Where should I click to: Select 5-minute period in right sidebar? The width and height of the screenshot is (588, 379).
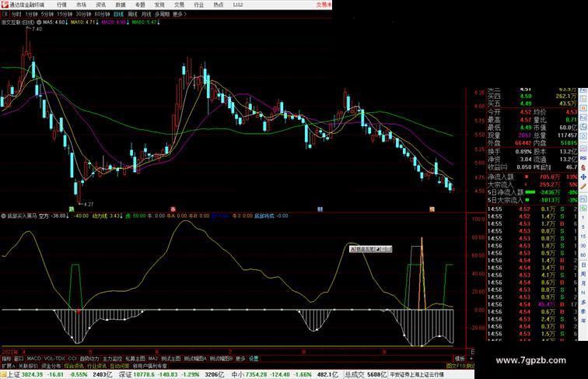(x=583, y=227)
